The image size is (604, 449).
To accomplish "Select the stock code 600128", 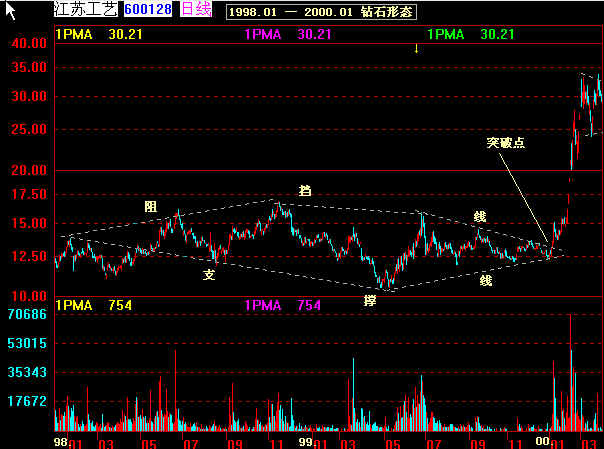I will coord(148,9).
